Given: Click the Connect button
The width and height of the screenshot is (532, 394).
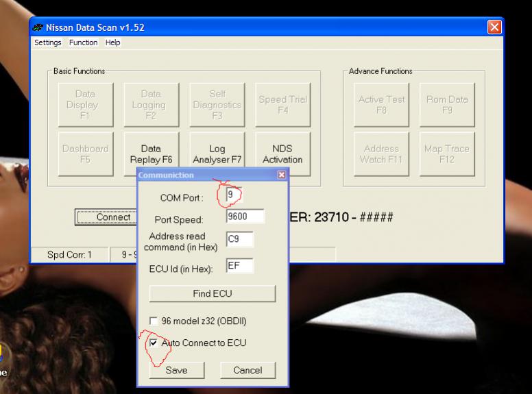Looking at the screenshot, I should [106, 217].
